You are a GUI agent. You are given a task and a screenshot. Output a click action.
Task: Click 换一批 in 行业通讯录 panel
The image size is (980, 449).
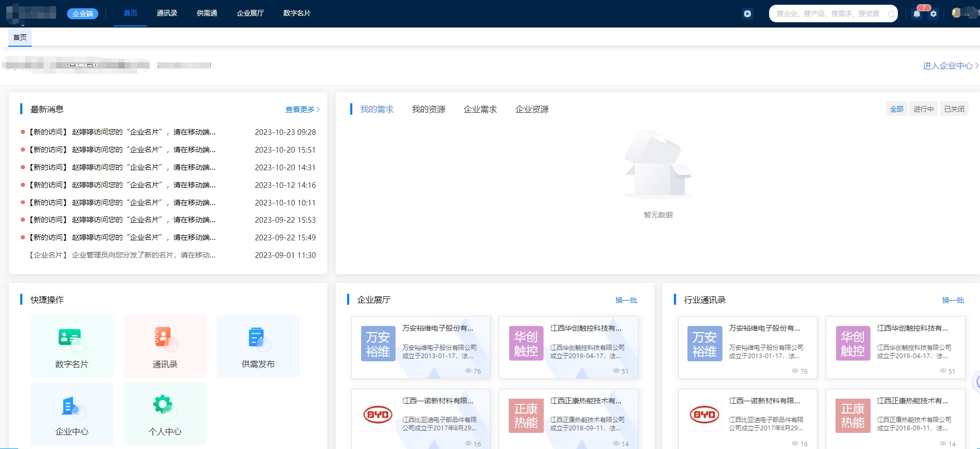coord(953,300)
